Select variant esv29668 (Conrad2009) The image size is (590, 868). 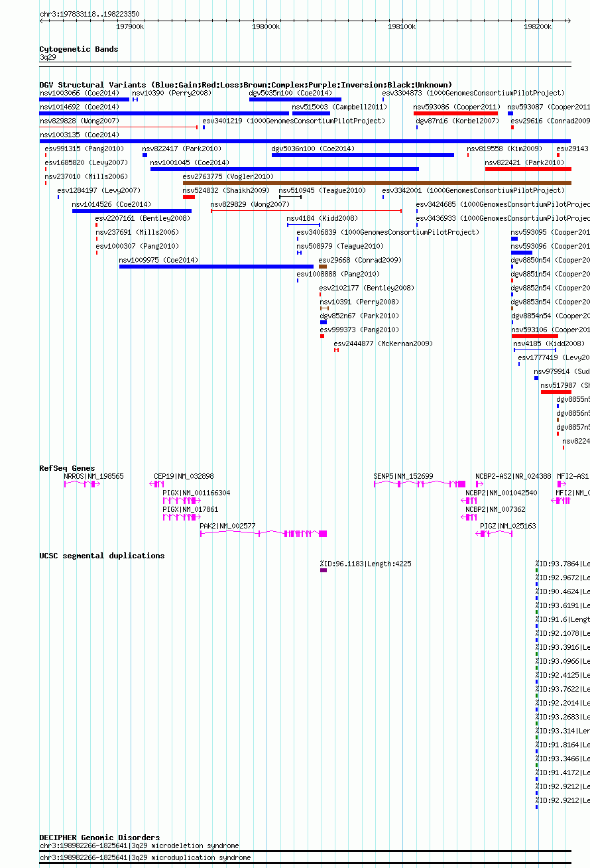tap(360, 260)
